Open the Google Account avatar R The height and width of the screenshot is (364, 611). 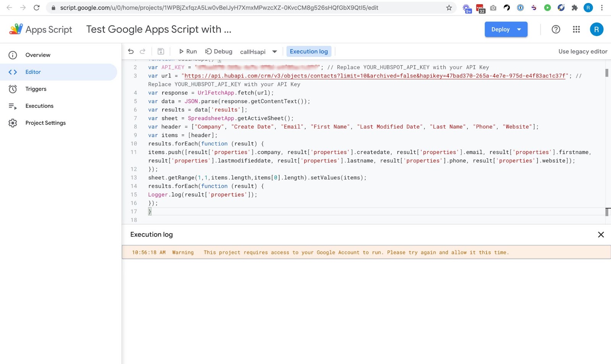click(x=596, y=29)
